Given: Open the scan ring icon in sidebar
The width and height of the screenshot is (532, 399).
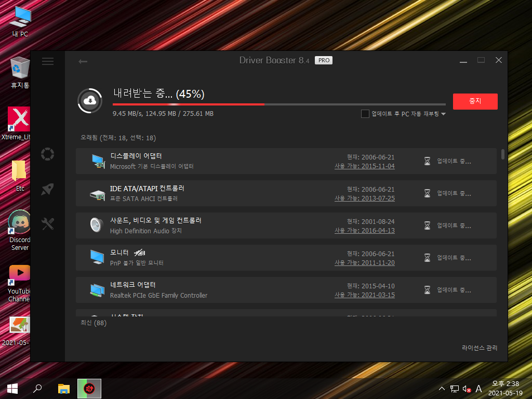Looking at the screenshot, I should tap(47, 154).
